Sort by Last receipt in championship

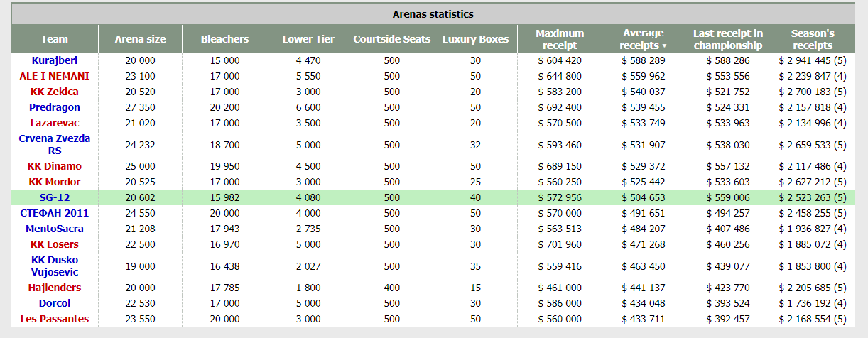click(728, 39)
